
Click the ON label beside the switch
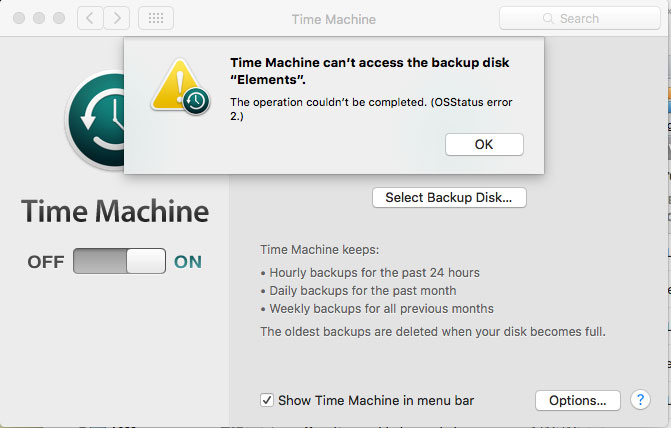(x=188, y=262)
